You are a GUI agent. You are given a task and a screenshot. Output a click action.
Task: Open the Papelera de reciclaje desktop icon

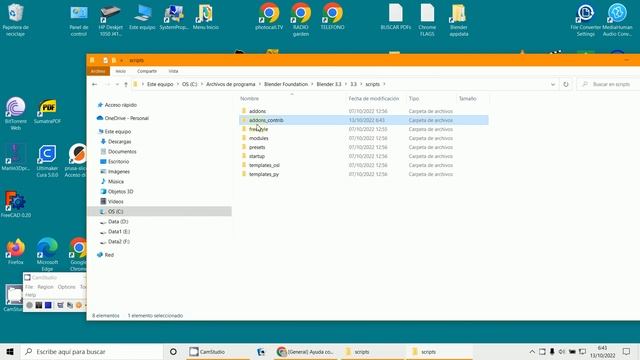pyautogui.click(x=16, y=20)
